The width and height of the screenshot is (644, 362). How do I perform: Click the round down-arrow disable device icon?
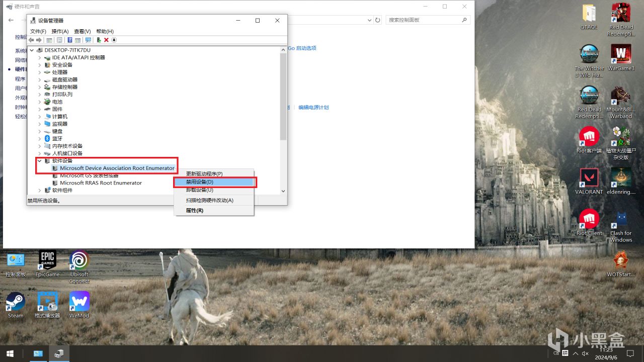point(114,40)
